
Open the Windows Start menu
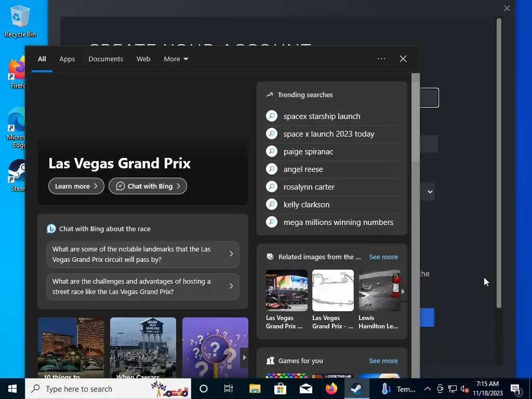click(12, 389)
